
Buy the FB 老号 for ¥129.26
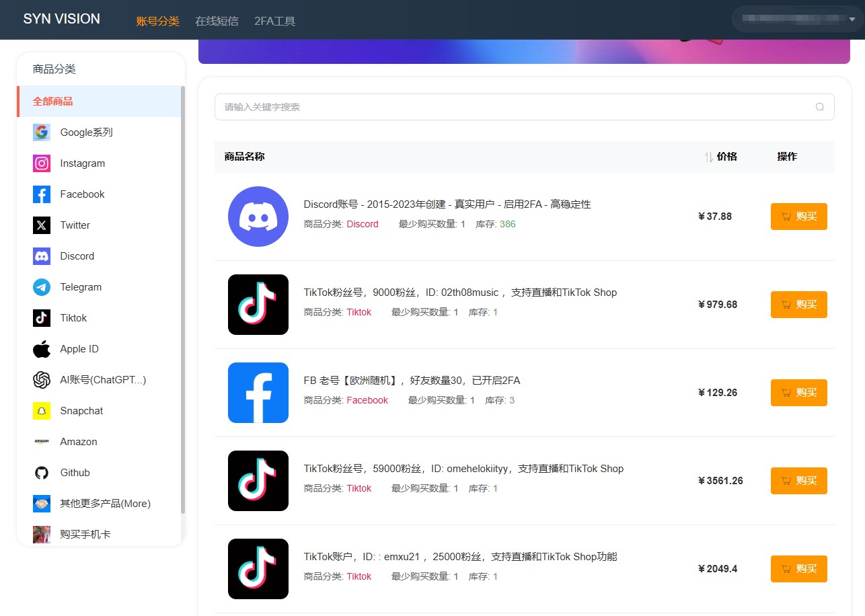(x=799, y=393)
